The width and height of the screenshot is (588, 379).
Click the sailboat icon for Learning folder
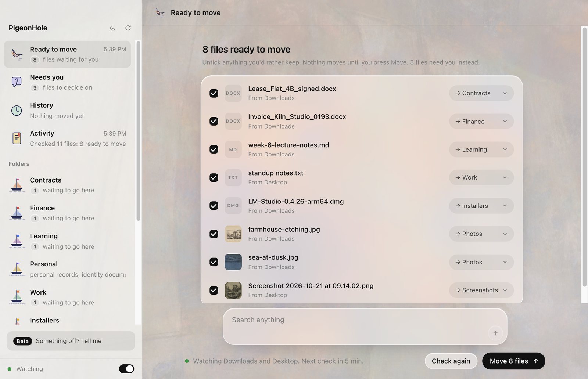coord(17,241)
